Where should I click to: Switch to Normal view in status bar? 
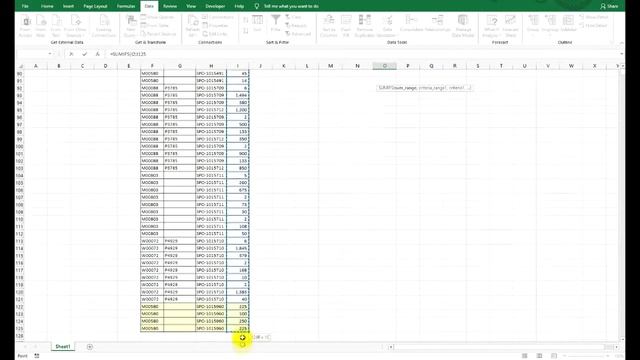[x=524, y=356]
